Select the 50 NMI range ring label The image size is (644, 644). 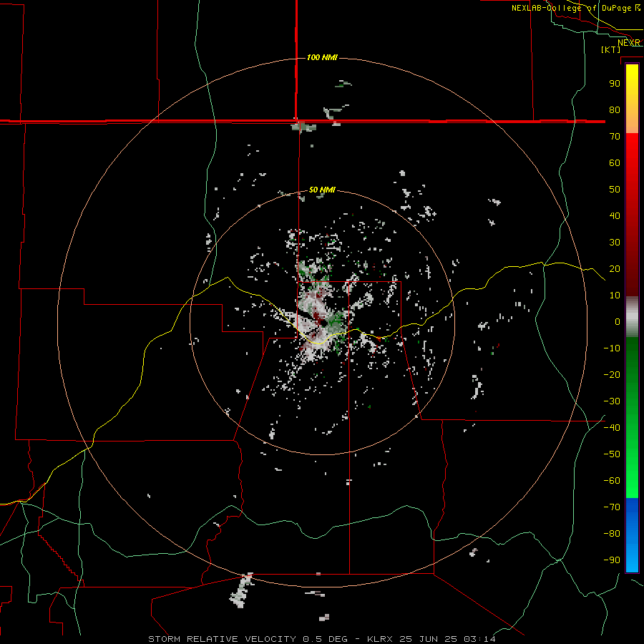[x=322, y=190]
